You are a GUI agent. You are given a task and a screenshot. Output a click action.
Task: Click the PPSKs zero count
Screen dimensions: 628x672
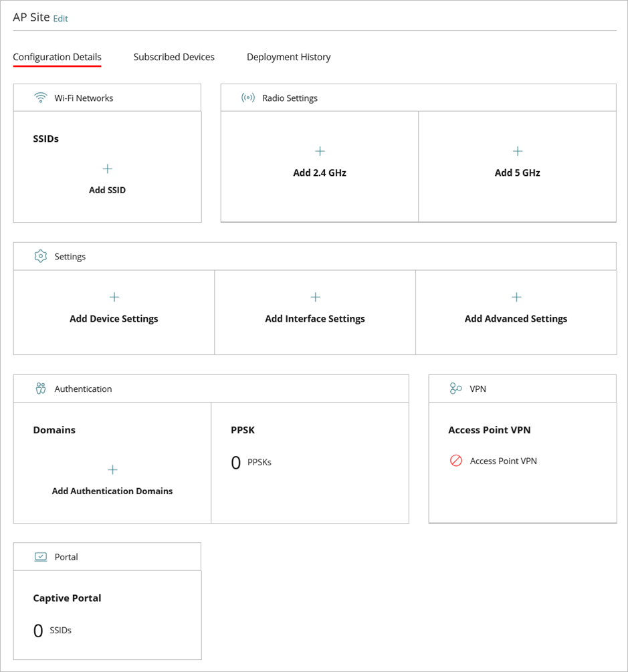(235, 461)
